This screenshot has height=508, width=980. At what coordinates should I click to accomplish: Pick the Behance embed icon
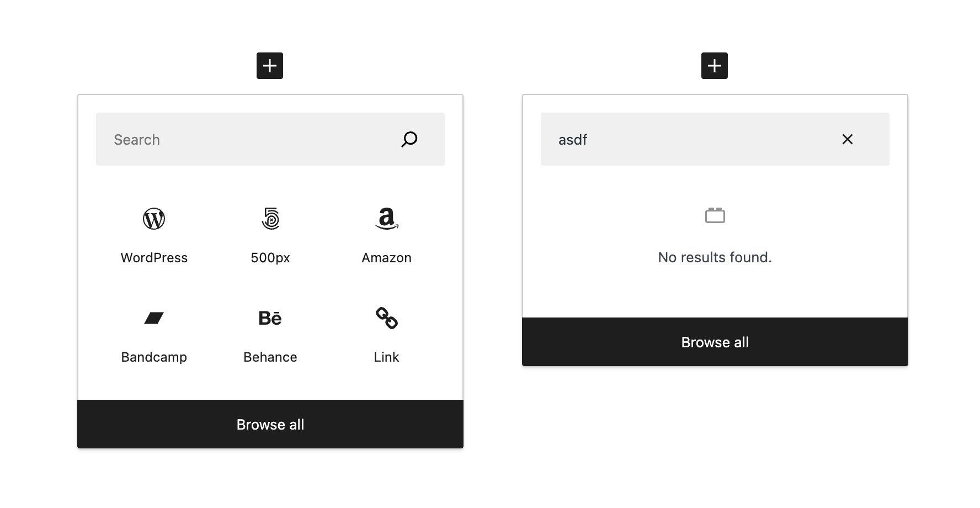pyautogui.click(x=270, y=318)
